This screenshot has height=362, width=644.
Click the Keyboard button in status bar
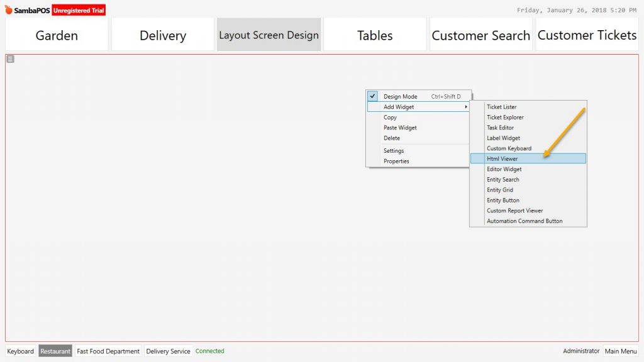(x=21, y=351)
